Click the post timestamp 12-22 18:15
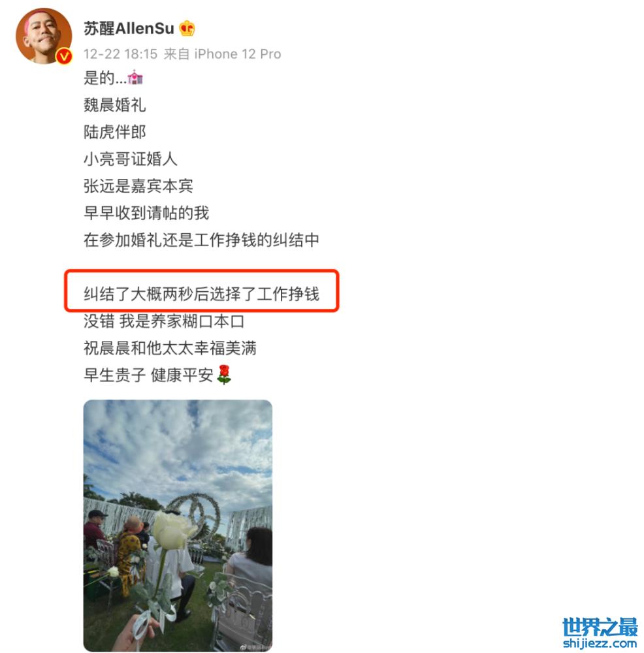644x653 pixels. [120, 54]
